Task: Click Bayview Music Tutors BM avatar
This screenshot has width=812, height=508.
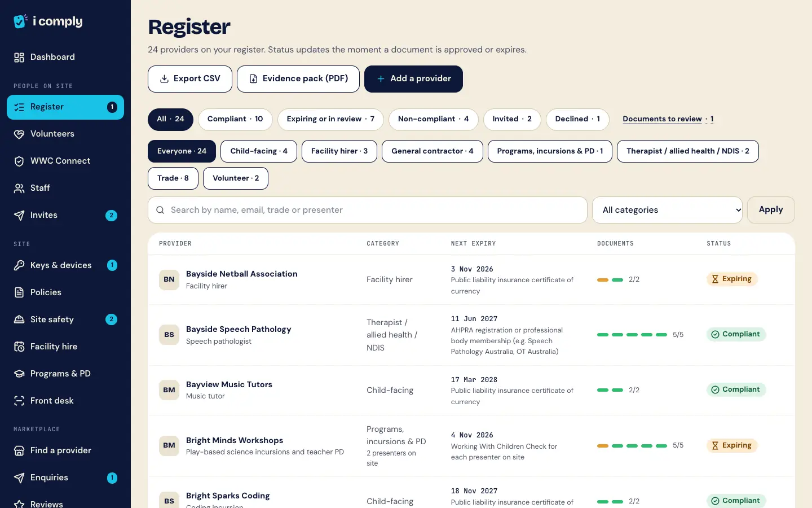Action: click(169, 390)
